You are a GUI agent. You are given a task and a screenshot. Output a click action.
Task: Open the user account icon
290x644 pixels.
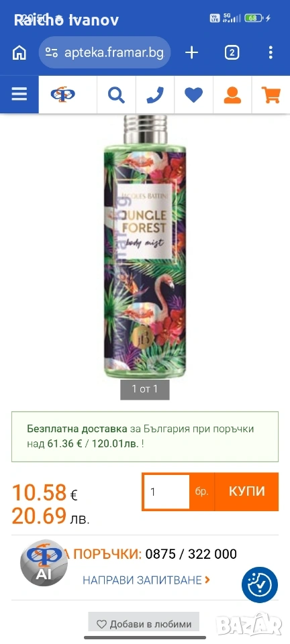pos(232,95)
